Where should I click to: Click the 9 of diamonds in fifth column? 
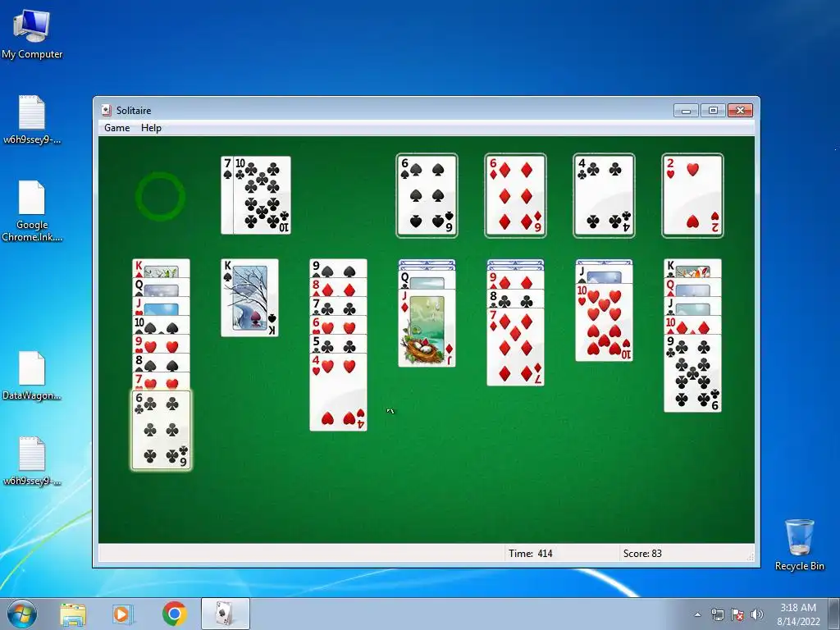515,280
